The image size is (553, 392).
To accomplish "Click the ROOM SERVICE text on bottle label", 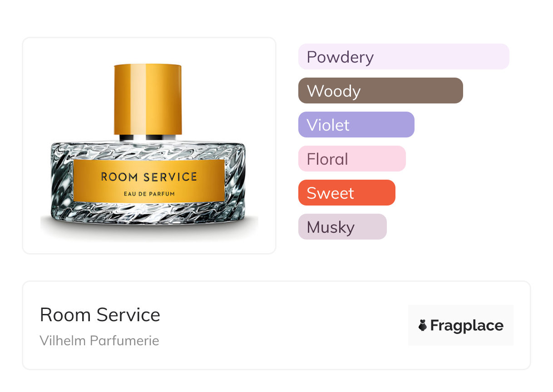I will tap(148, 176).
